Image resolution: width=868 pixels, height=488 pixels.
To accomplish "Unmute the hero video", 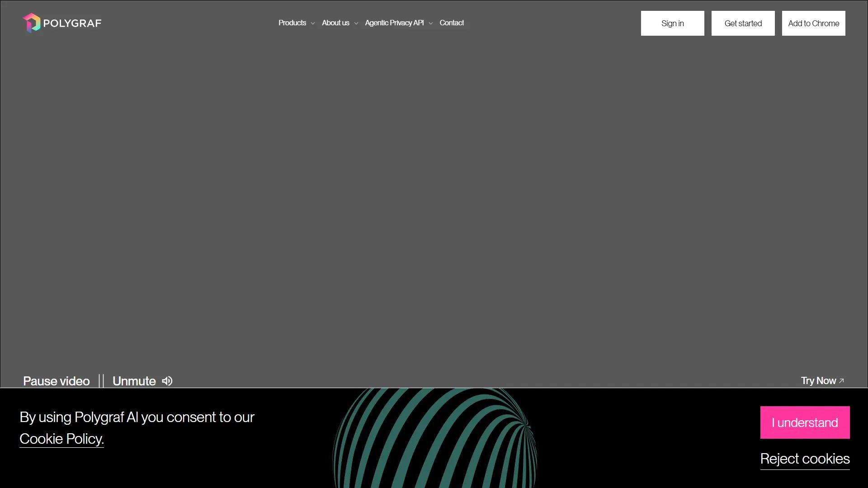I will (134, 381).
